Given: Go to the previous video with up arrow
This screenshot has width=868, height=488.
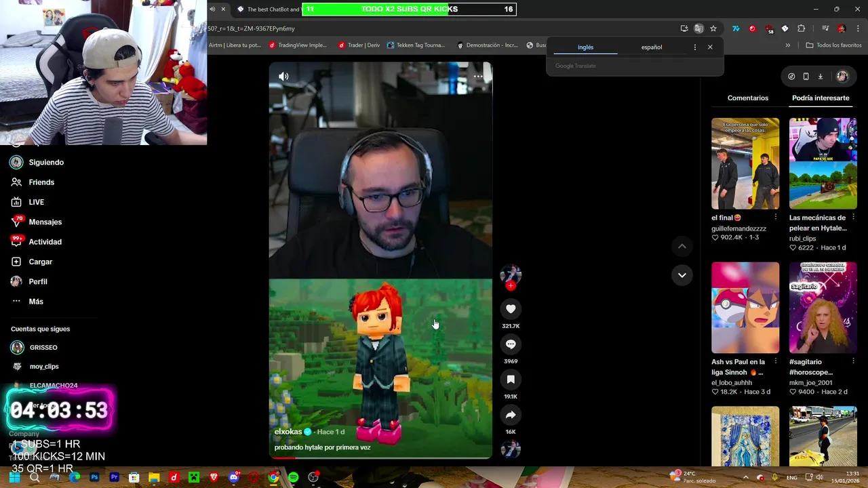Looking at the screenshot, I should [x=682, y=246].
